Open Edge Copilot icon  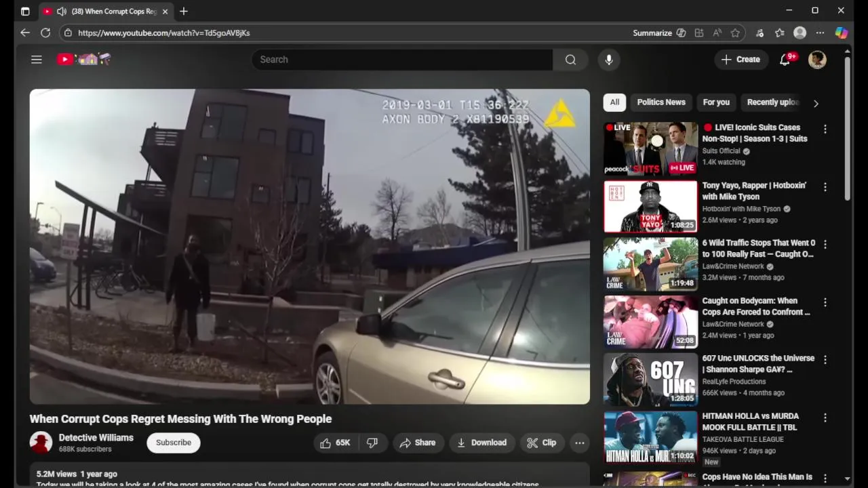(x=842, y=33)
